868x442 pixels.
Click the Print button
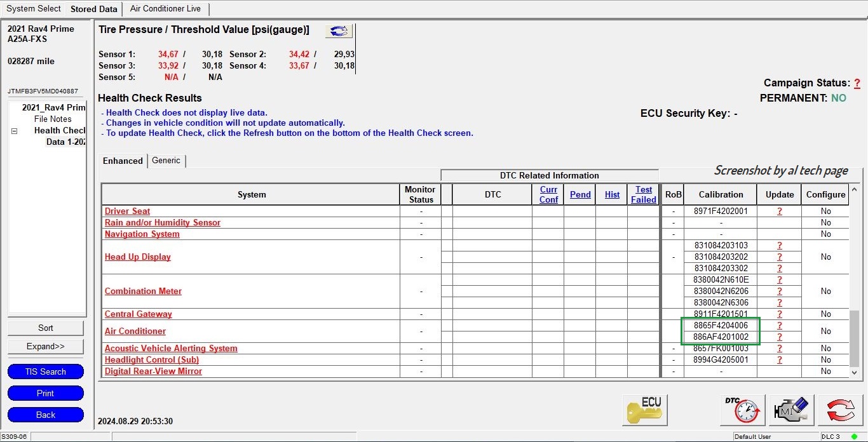(46, 393)
